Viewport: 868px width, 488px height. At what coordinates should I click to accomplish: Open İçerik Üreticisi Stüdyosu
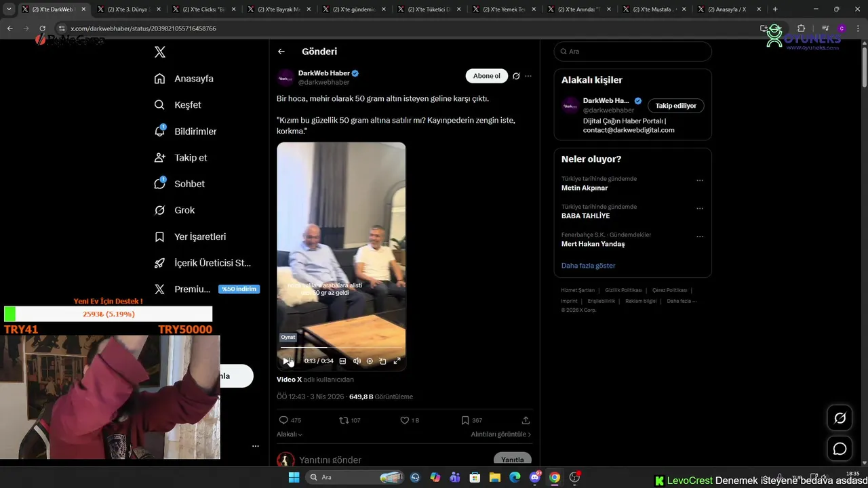[203, 263]
